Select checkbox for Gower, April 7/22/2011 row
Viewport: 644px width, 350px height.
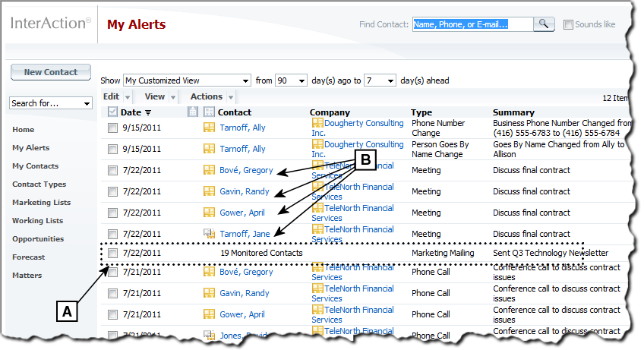(x=112, y=213)
